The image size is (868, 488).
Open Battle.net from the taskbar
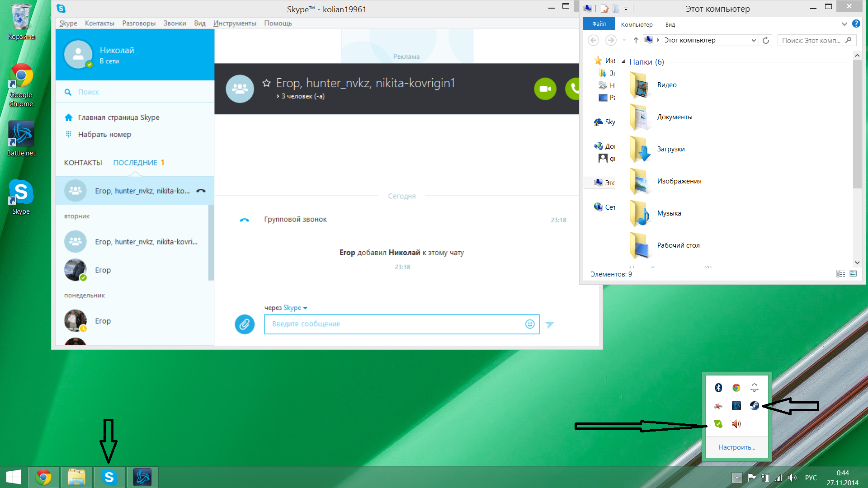[x=143, y=477]
